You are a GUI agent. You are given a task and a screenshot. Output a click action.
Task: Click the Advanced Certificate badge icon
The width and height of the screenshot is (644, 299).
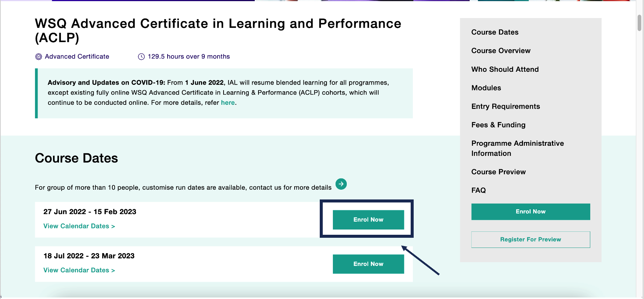coord(38,57)
